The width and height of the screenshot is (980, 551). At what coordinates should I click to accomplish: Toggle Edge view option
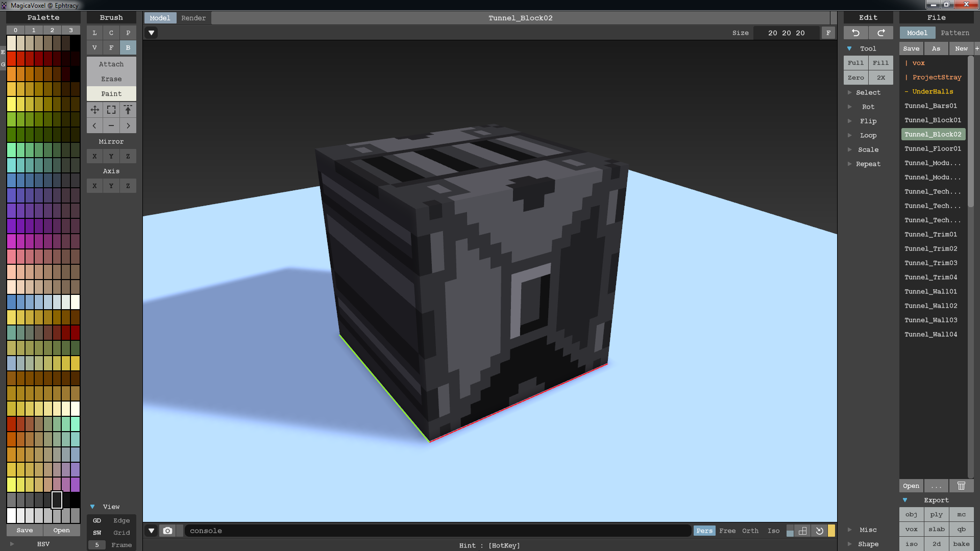(121, 520)
